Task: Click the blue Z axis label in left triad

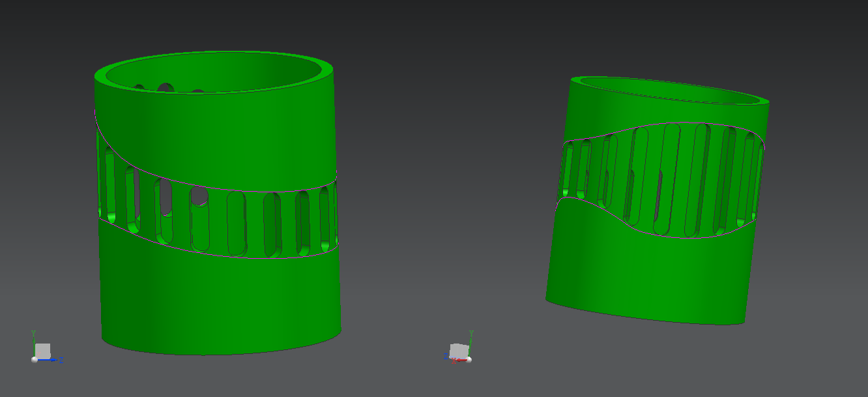Action: click(61, 360)
